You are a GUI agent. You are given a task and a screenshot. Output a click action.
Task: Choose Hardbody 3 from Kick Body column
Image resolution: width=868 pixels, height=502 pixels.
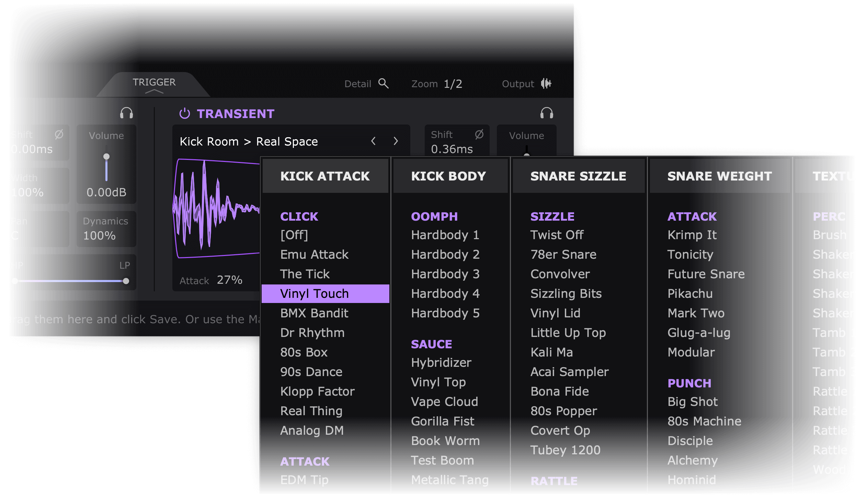(x=445, y=274)
